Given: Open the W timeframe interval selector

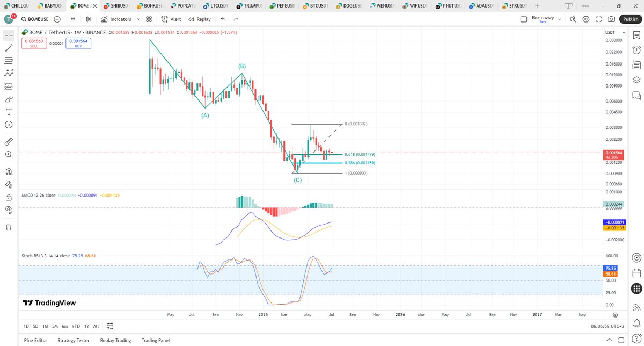Looking at the screenshot, I should [x=73, y=19].
